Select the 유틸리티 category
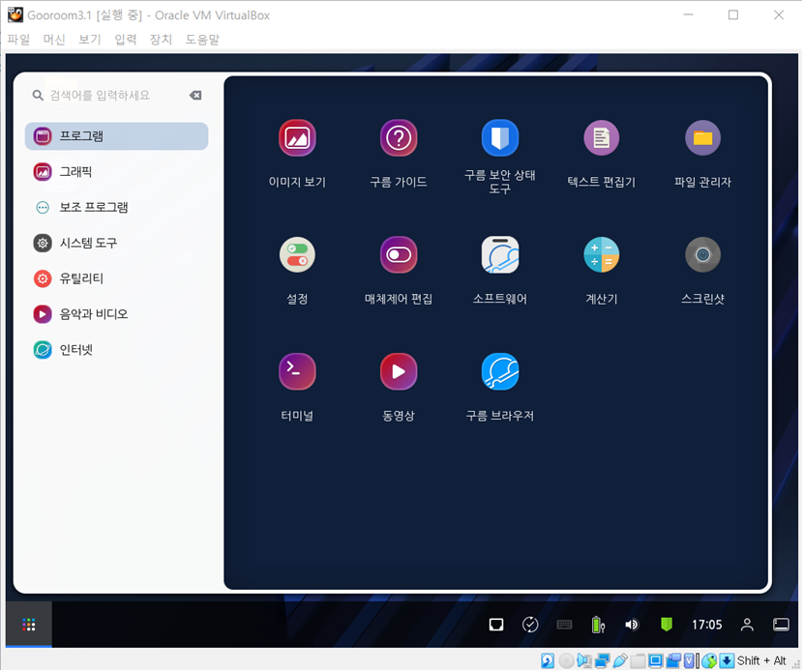804x672 pixels. tap(117, 278)
